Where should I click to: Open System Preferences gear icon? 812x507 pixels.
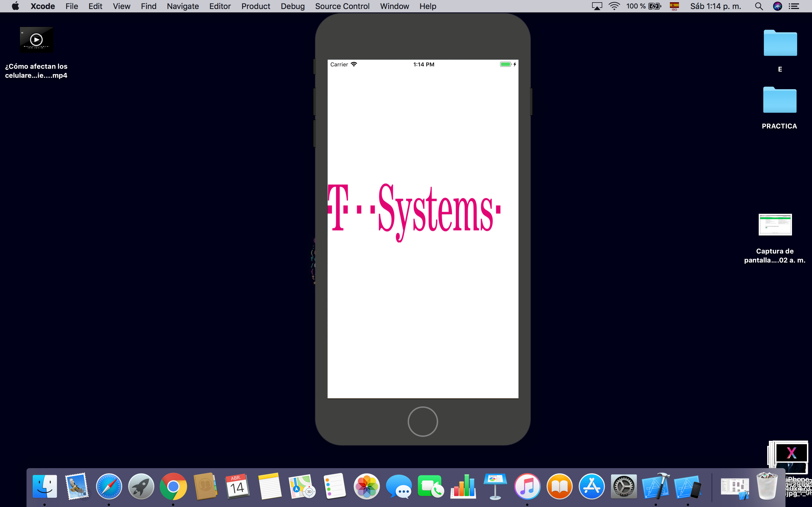point(623,486)
